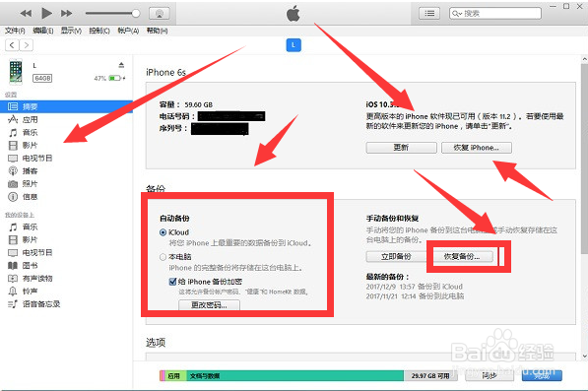This screenshot has width=588, height=391.
Task: Click the 应用 apps icon in sidebar
Action: pyautogui.click(x=13, y=119)
